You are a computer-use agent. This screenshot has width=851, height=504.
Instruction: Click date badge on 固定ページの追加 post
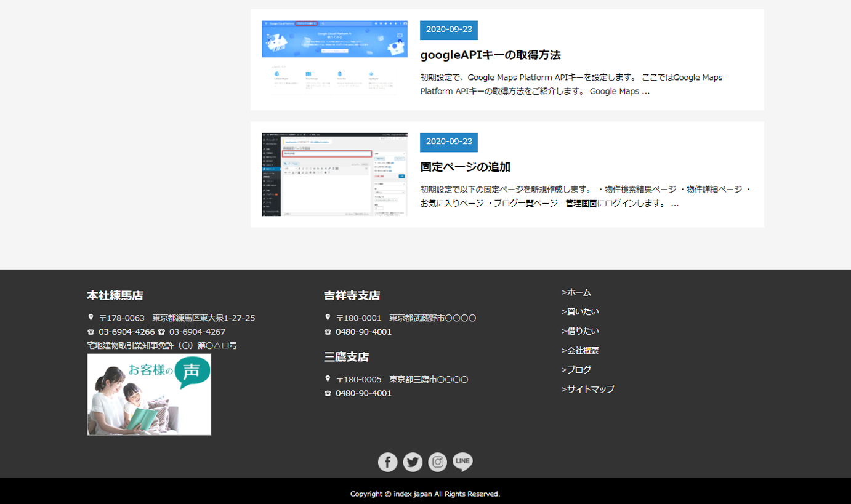(449, 142)
